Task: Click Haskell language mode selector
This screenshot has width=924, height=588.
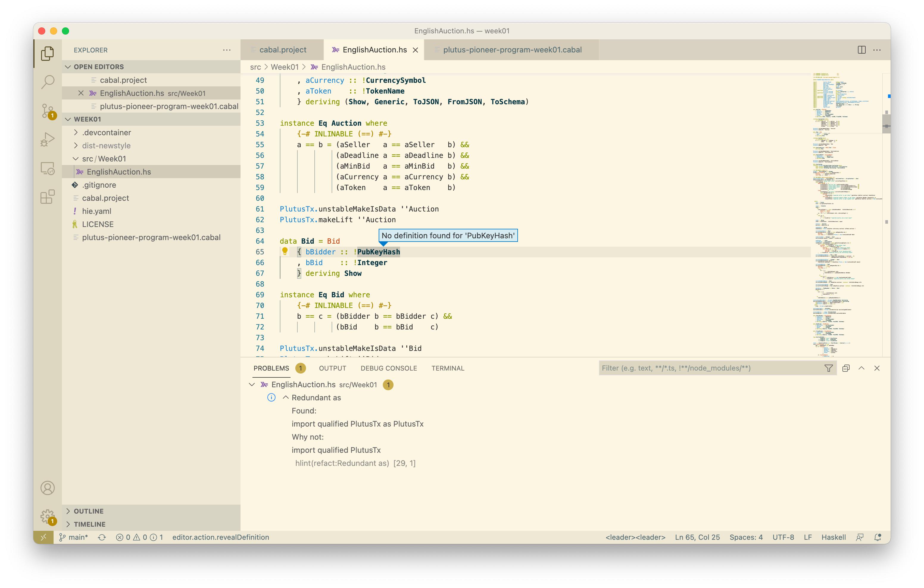Action: pos(834,537)
